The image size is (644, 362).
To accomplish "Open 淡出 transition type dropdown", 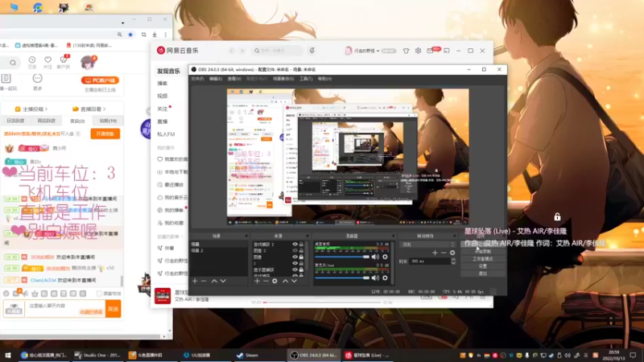I will [428, 245].
